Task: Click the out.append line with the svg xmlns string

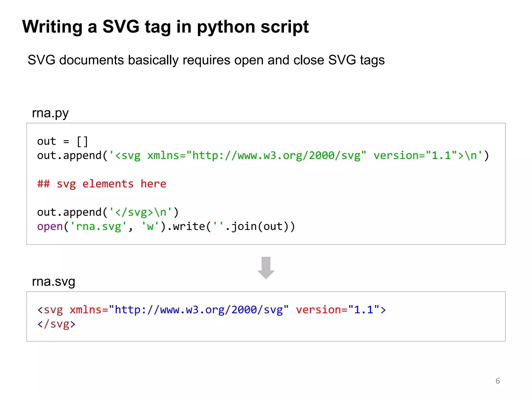Action: [263, 156]
